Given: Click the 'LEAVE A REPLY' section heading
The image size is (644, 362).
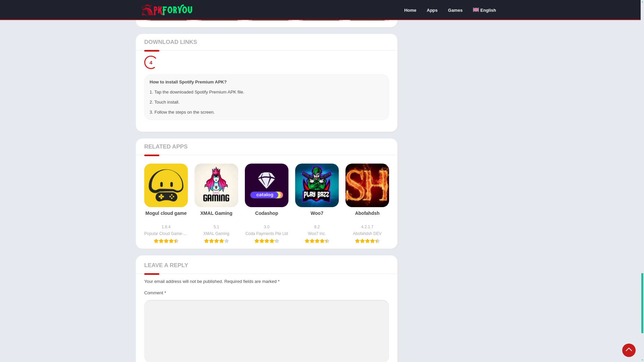Looking at the screenshot, I should [166, 265].
